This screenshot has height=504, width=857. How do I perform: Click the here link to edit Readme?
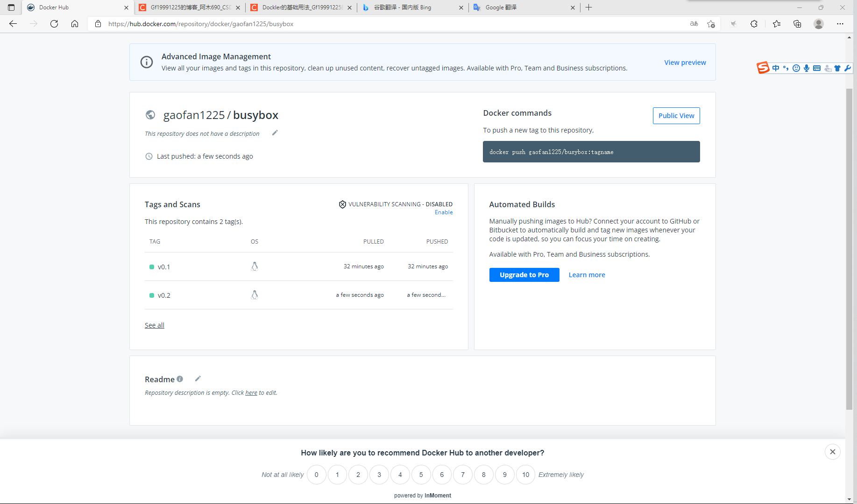[251, 393]
